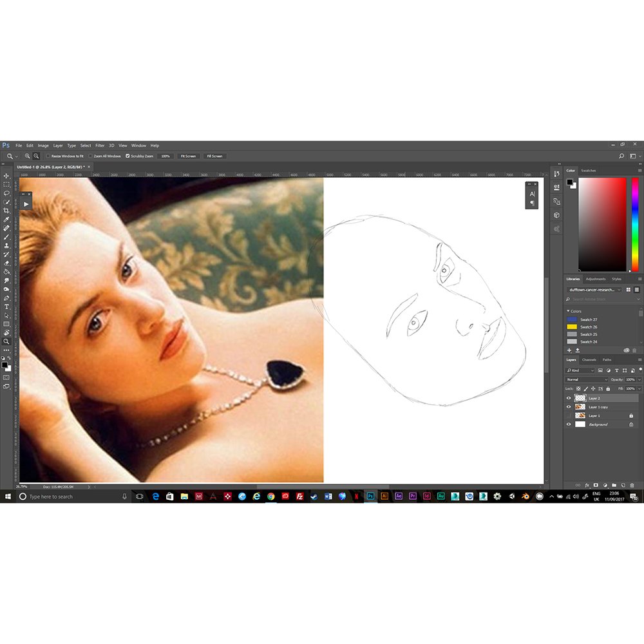Select the Lasso tool
644x644 pixels.
coord(6,193)
